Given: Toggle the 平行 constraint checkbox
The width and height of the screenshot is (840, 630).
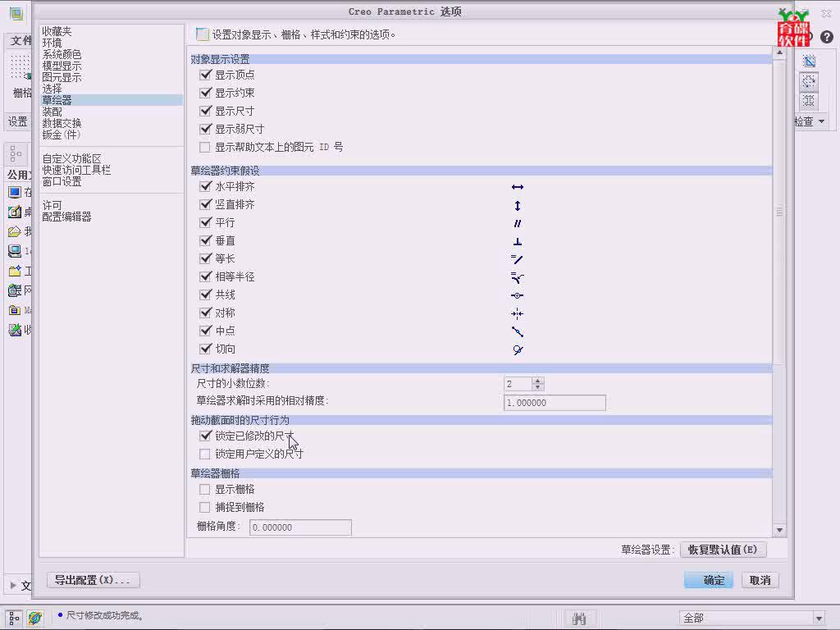Looking at the screenshot, I should click(x=205, y=221).
